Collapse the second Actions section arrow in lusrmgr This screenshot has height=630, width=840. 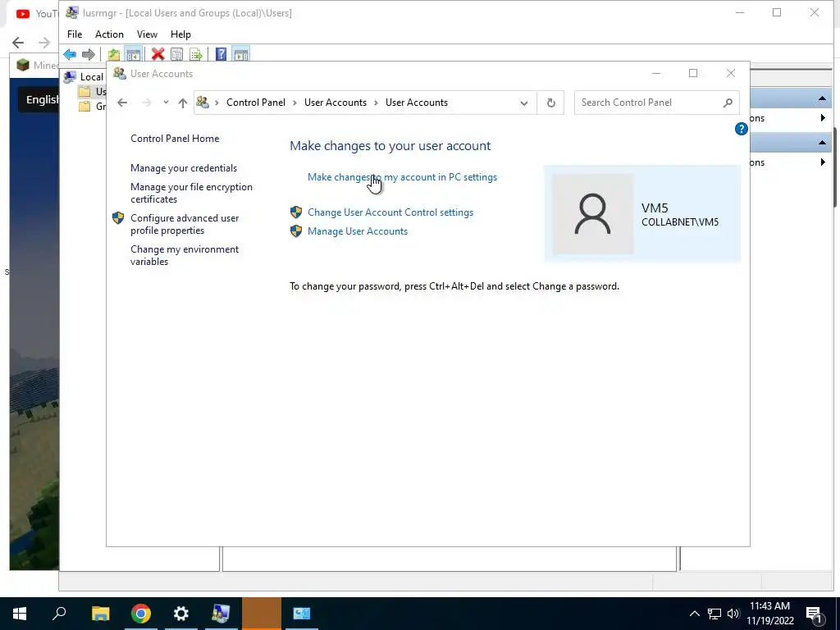tap(822, 143)
